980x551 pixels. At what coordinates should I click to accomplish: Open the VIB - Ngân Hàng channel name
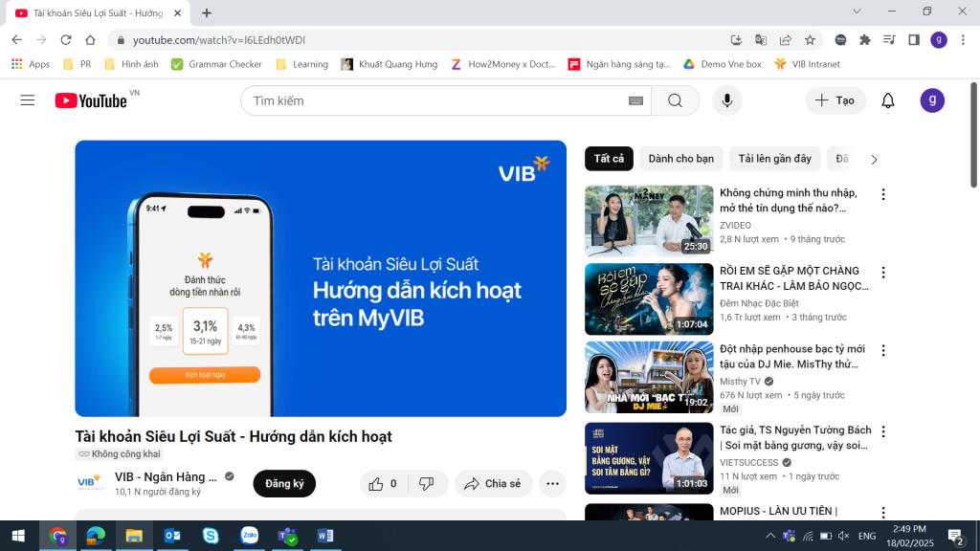click(166, 476)
